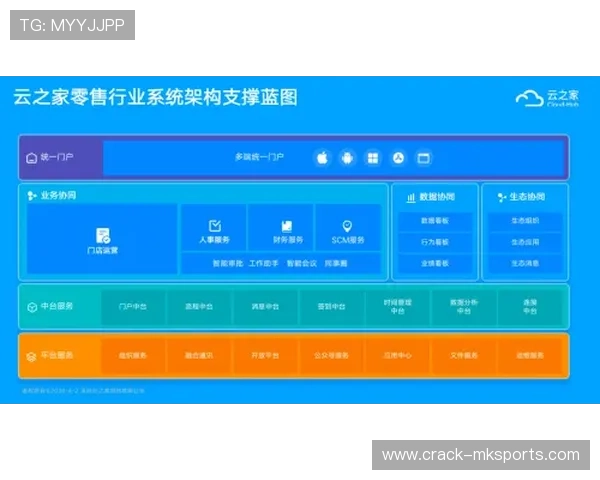
Task: Click the 文件服务 orange tile
Action: [x=464, y=356]
